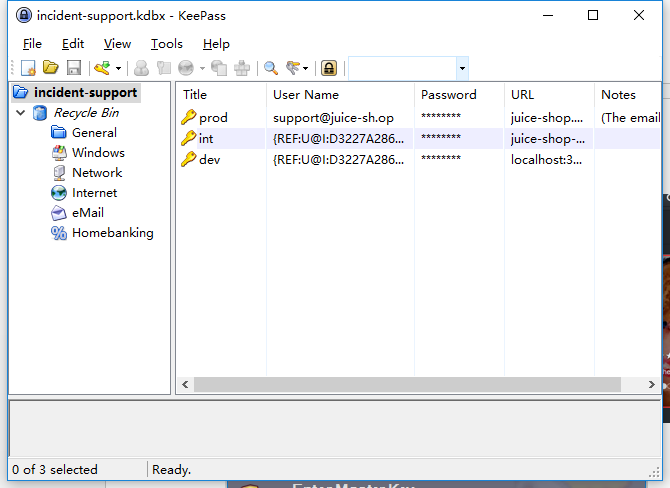The image size is (670, 488).
Task: Open the Tools menu
Action: pyautogui.click(x=167, y=44)
